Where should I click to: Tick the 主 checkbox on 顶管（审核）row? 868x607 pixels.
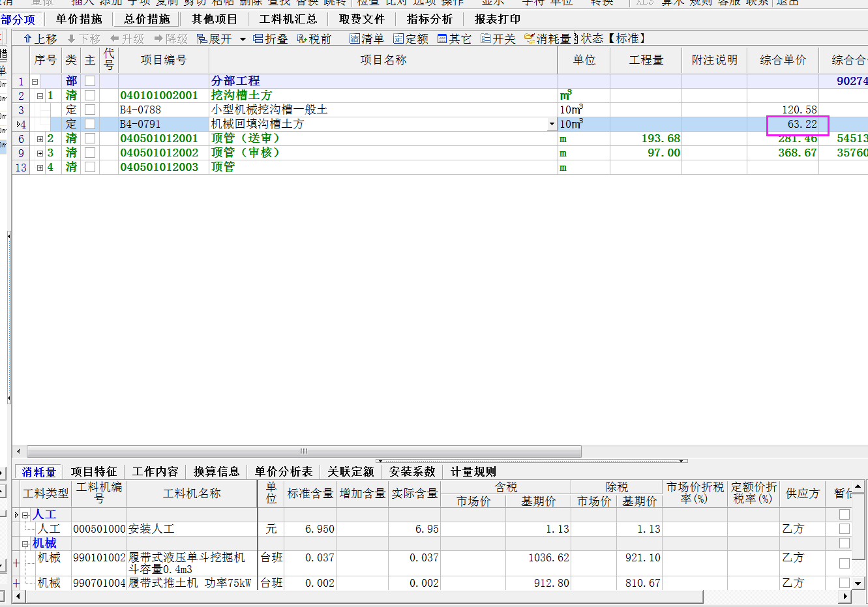pyautogui.click(x=90, y=153)
